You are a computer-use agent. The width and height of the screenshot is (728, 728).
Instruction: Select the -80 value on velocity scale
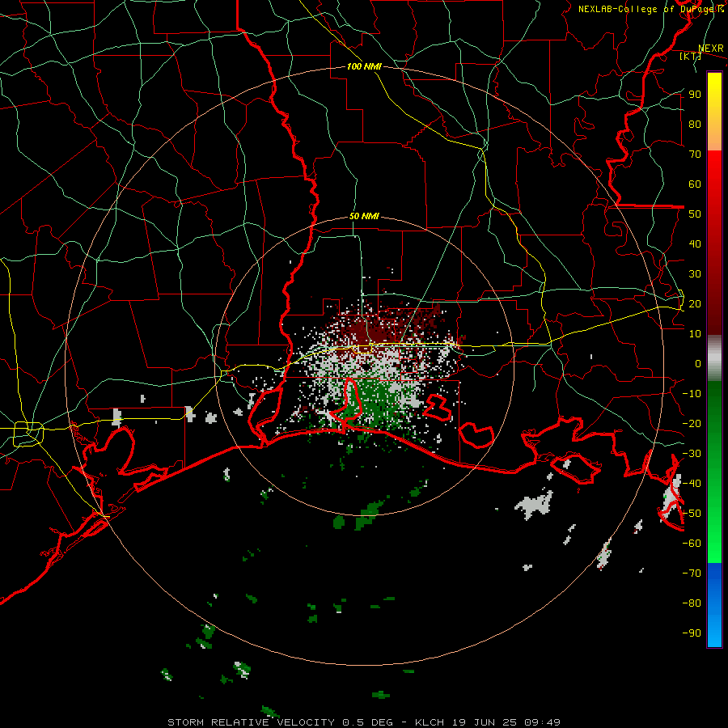click(x=692, y=603)
